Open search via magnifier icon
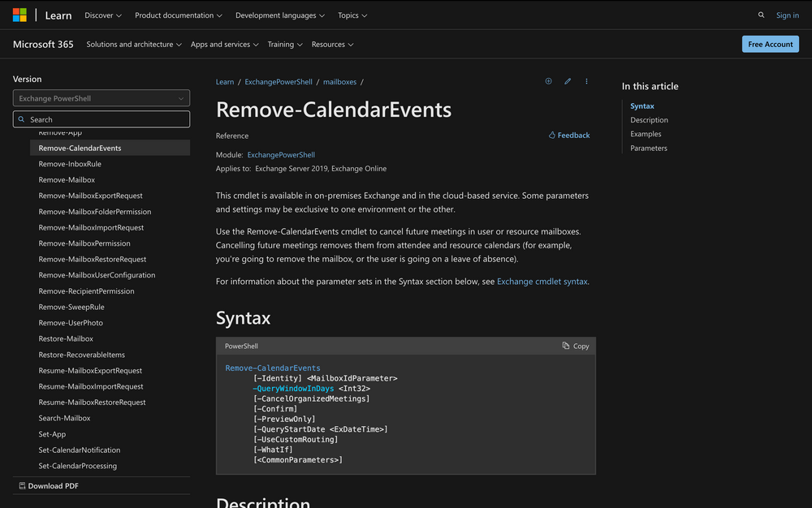This screenshot has height=508, width=812. pos(761,15)
